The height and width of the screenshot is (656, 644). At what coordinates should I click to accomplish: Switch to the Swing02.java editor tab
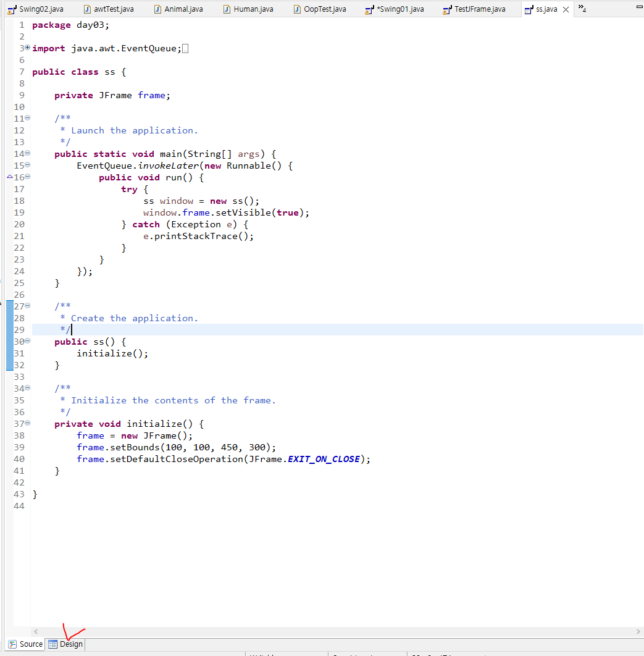(x=36, y=9)
